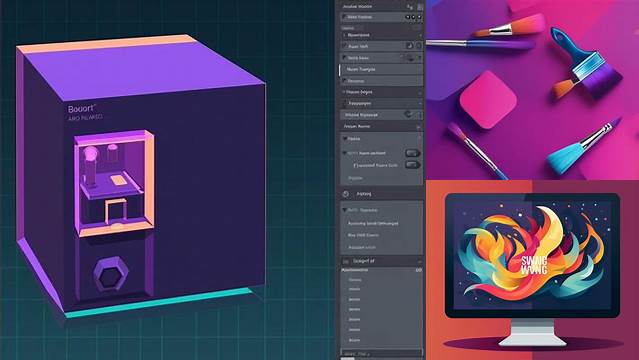Select the first entry in the bottom list
Screen dimensions: 639x360
pos(355,280)
